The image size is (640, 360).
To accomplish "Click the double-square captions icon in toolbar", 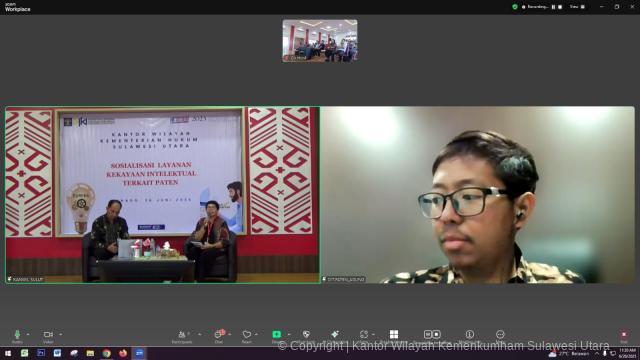I will pyautogui.click(x=432, y=335).
